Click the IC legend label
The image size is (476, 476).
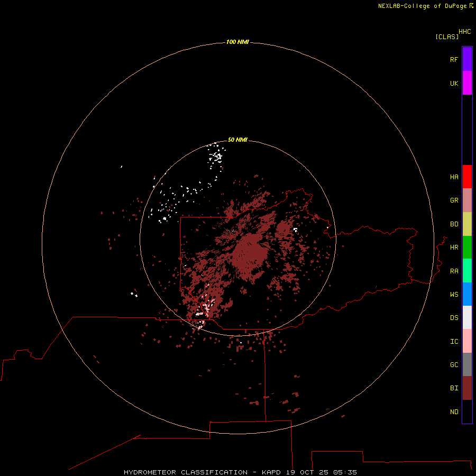454,342
